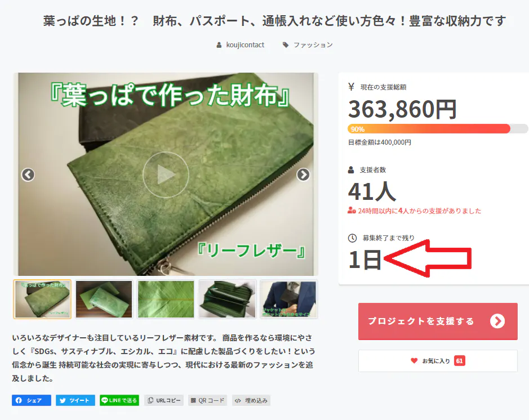The width and height of the screenshot is (529, 420).
Task: Select thumbnail of two green wallets
Action: 104,299
